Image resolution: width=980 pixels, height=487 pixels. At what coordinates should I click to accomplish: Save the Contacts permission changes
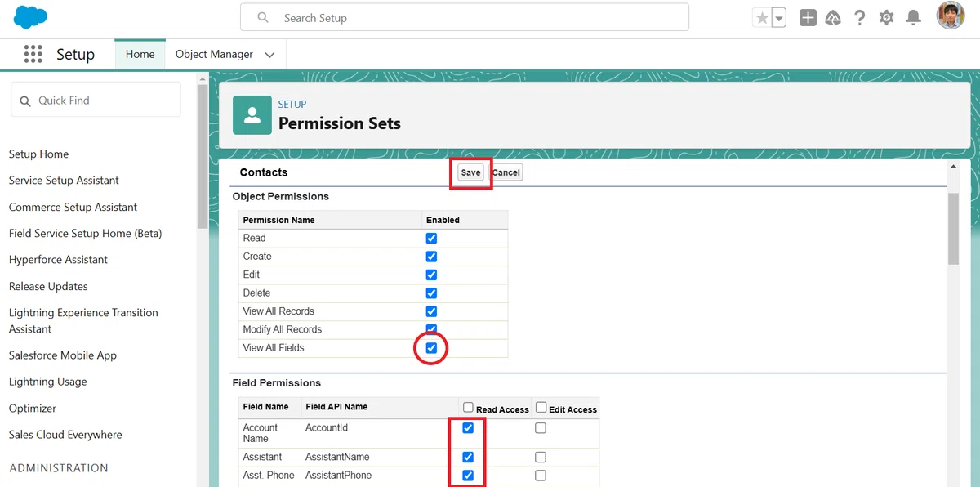pos(470,172)
